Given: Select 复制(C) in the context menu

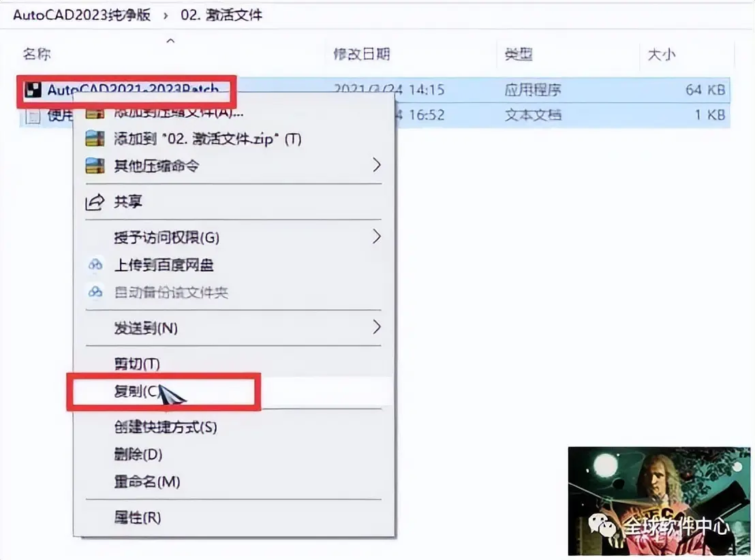Looking at the screenshot, I should coord(136,391).
